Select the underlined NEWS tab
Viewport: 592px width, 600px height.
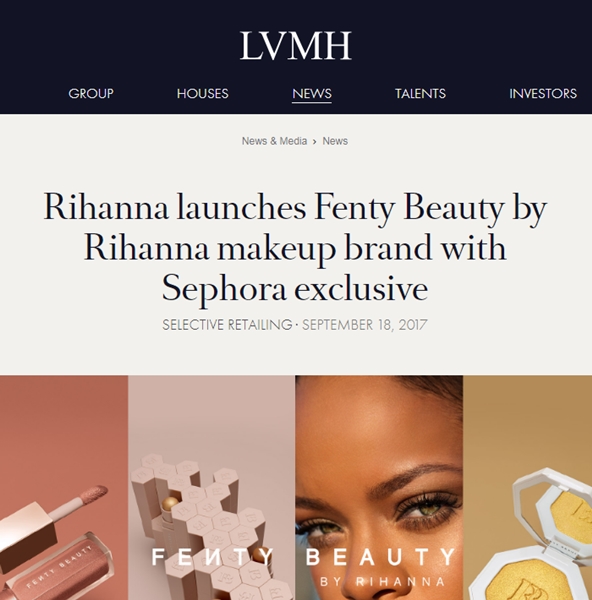[x=311, y=94]
